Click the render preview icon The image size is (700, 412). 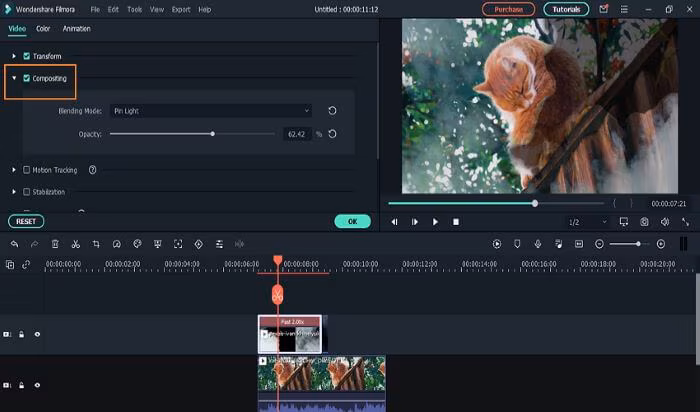[496, 244]
